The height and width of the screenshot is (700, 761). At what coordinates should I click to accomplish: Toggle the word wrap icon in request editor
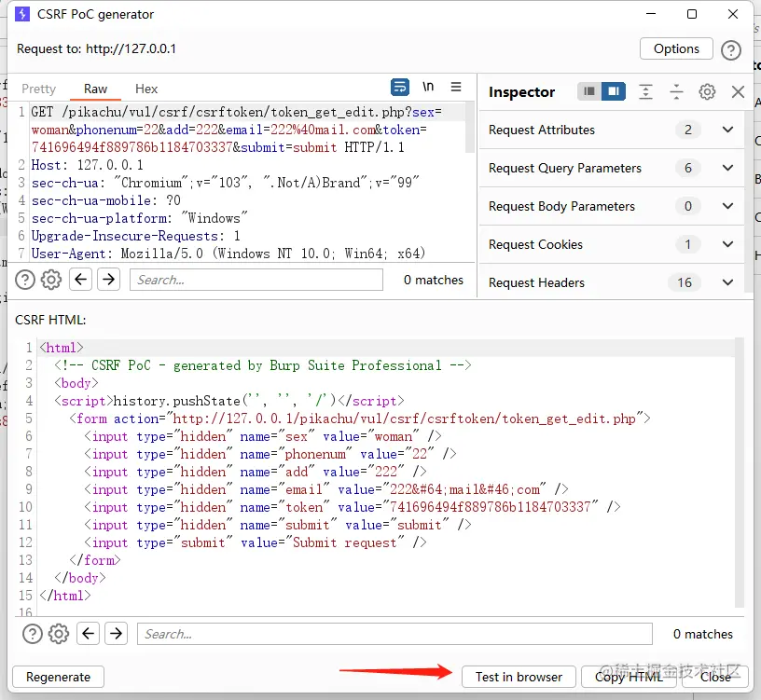pos(400,88)
